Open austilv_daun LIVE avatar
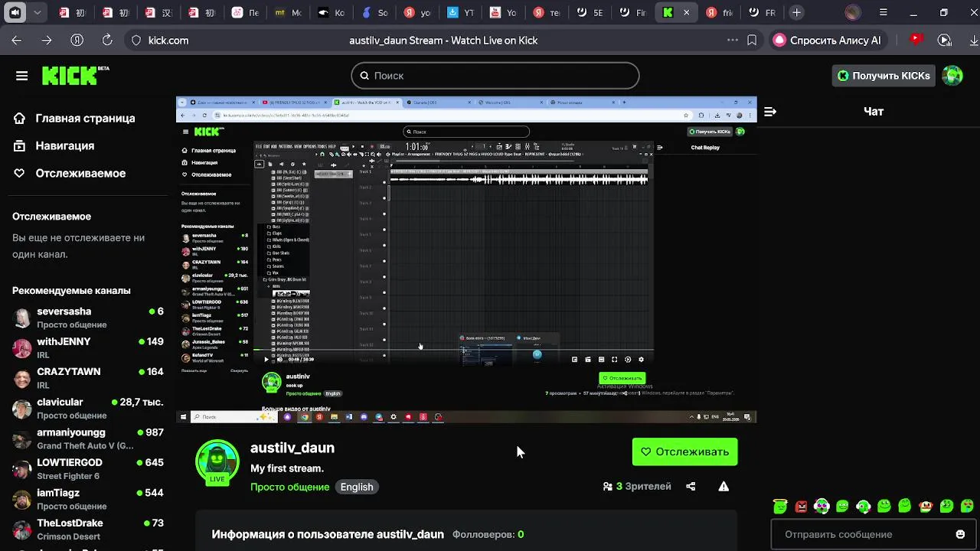Image resolution: width=980 pixels, height=551 pixels. (x=217, y=462)
